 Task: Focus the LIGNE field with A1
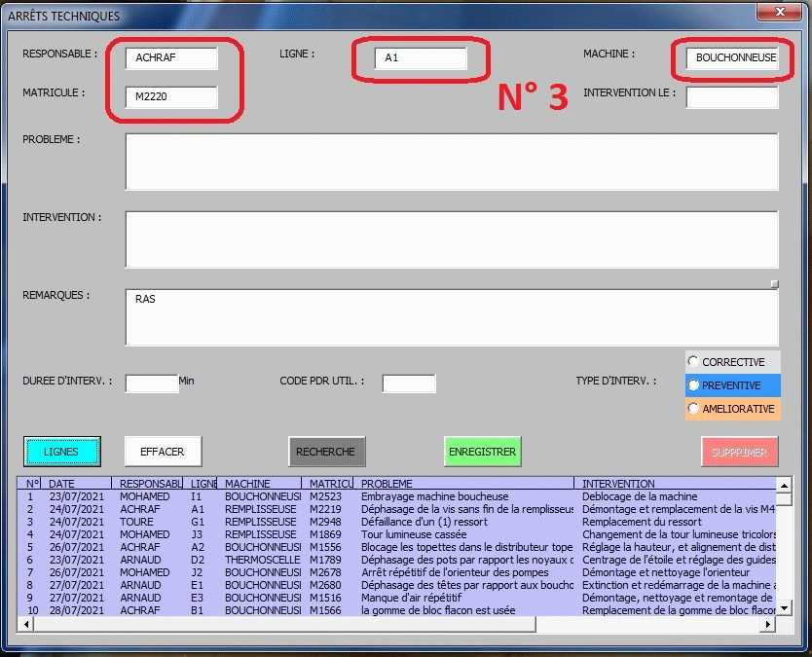coord(421,57)
